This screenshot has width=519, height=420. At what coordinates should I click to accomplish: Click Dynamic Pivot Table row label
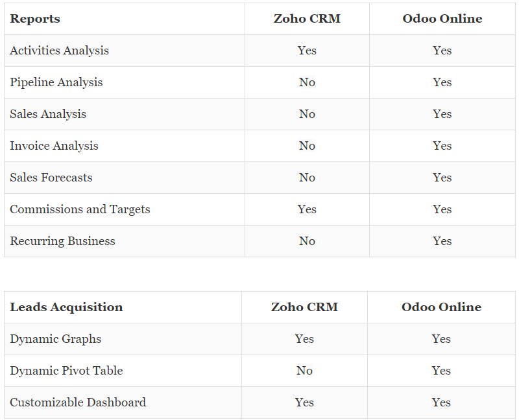[66, 371]
